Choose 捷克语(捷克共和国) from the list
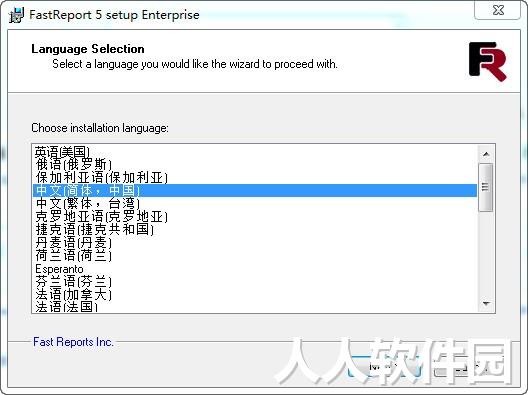The height and width of the screenshot is (395, 528). click(95, 229)
